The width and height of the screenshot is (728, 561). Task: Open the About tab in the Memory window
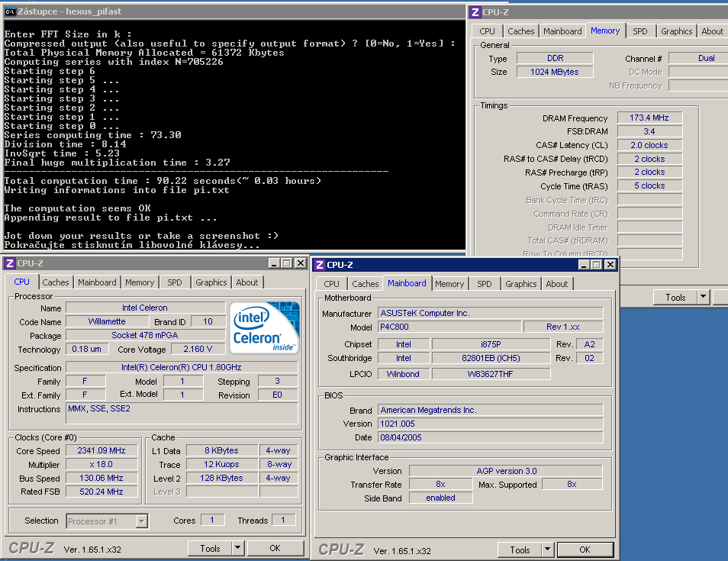712,31
